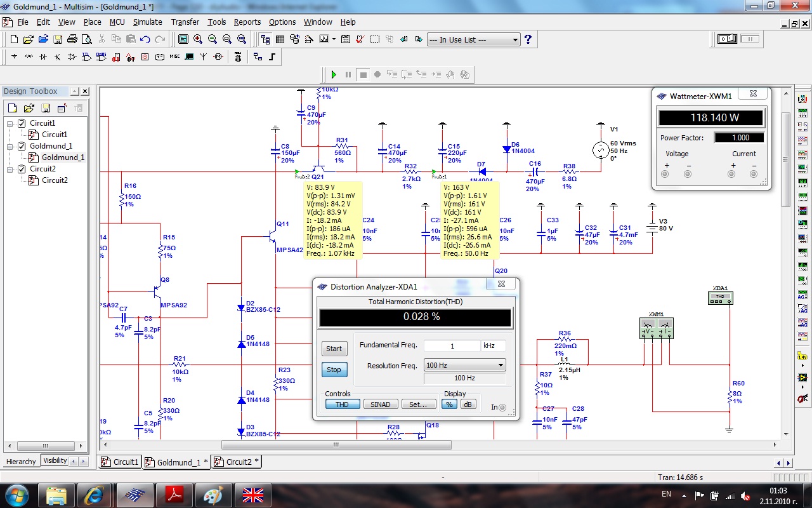Collapse the Circuit2 tree node
Screen dimensions: 812x508
point(11,170)
